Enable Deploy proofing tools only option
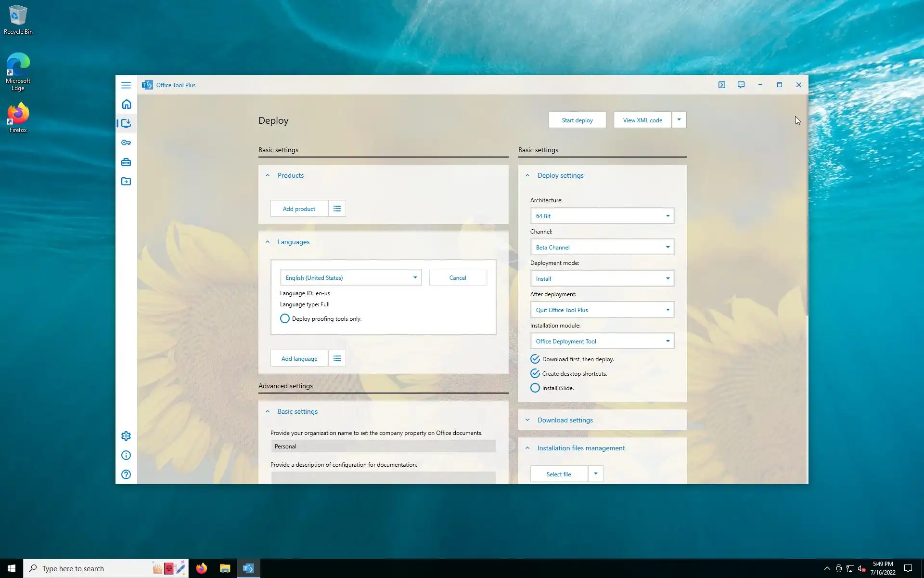This screenshot has width=924, height=578. click(x=285, y=318)
